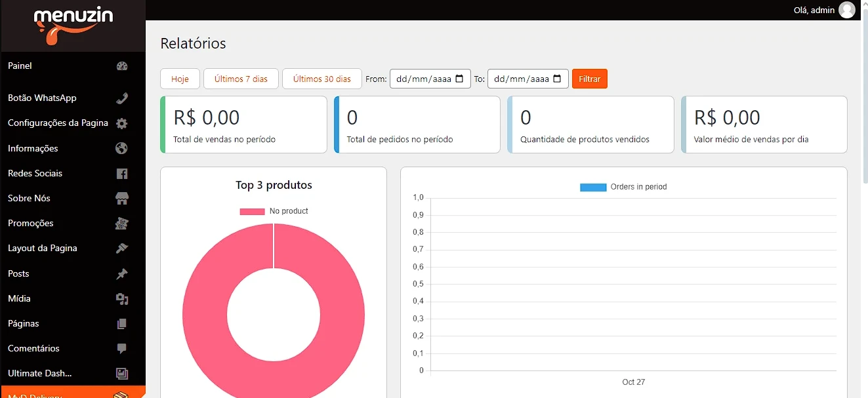Click inside the From date field

click(423, 79)
